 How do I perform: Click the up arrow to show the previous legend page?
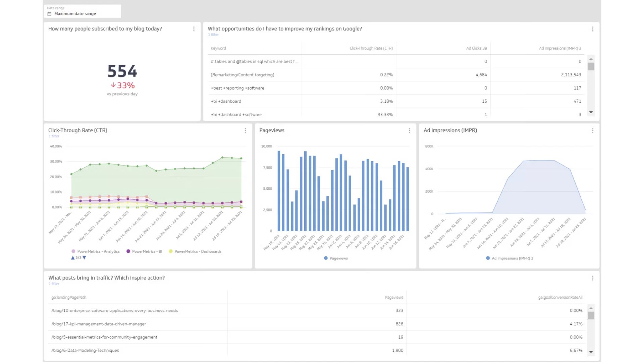pos(73,257)
